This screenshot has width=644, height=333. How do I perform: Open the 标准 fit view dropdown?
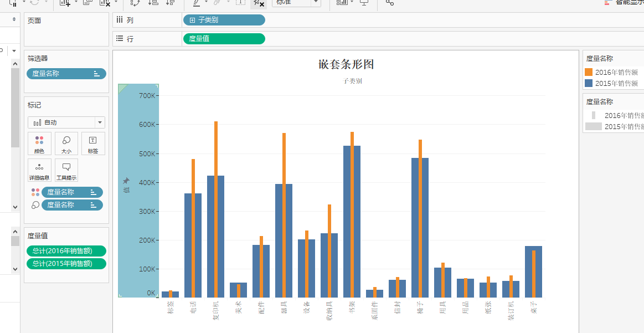pyautogui.click(x=297, y=2)
